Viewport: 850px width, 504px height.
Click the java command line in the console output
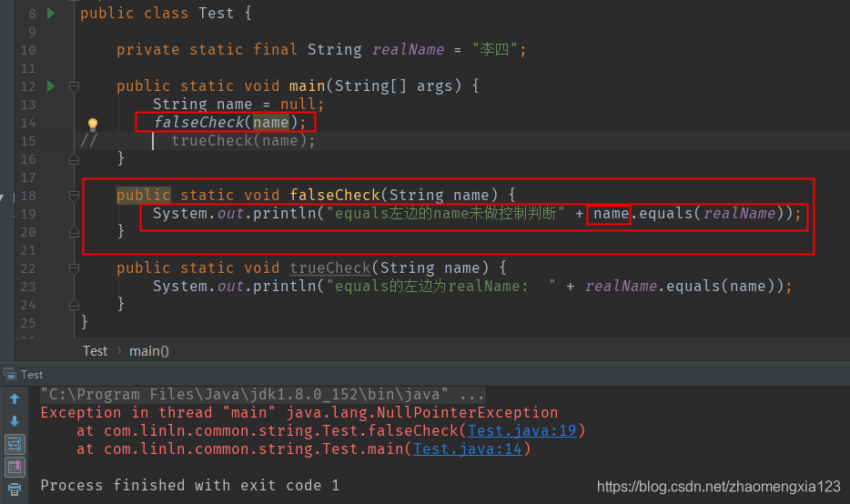(x=262, y=395)
